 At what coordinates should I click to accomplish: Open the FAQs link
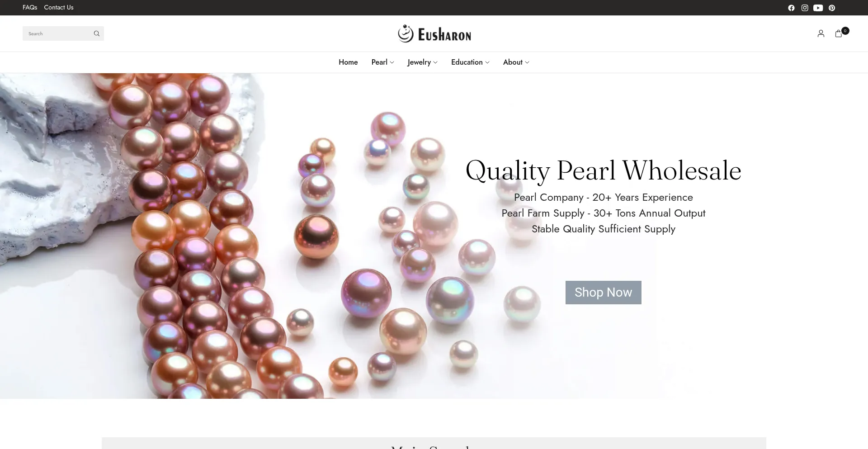pyautogui.click(x=30, y=8)
